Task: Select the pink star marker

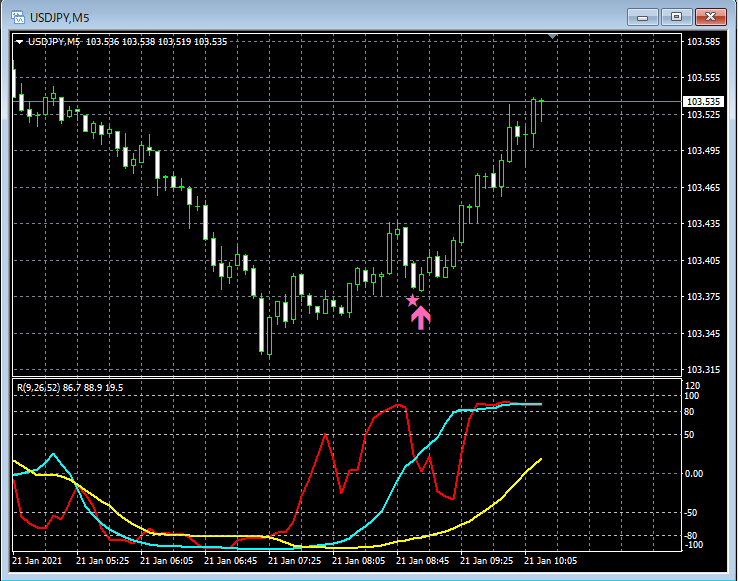Action: tap(412, 300)
